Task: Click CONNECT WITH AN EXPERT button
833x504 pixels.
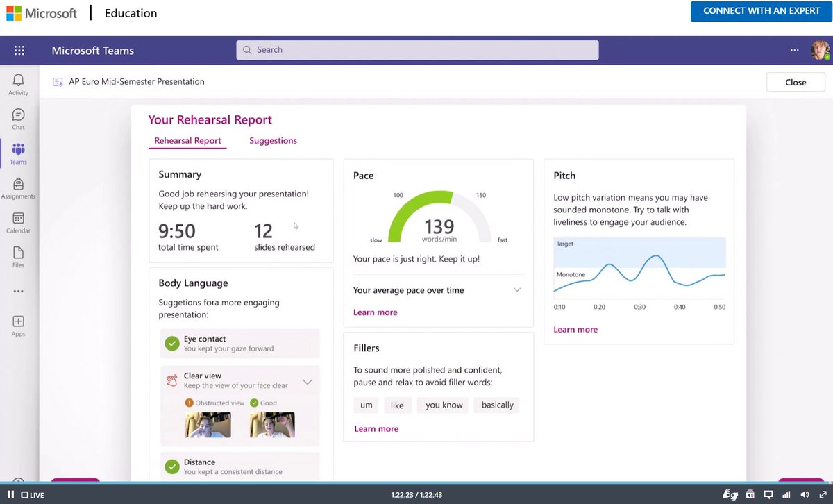Action: point(762,11)
